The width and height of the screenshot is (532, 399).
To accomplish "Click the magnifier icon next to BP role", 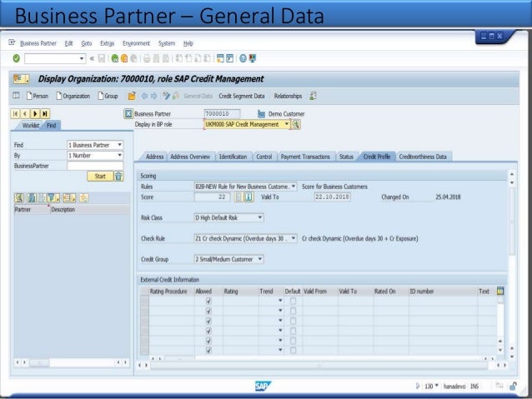I will click(x=296, y=124).
